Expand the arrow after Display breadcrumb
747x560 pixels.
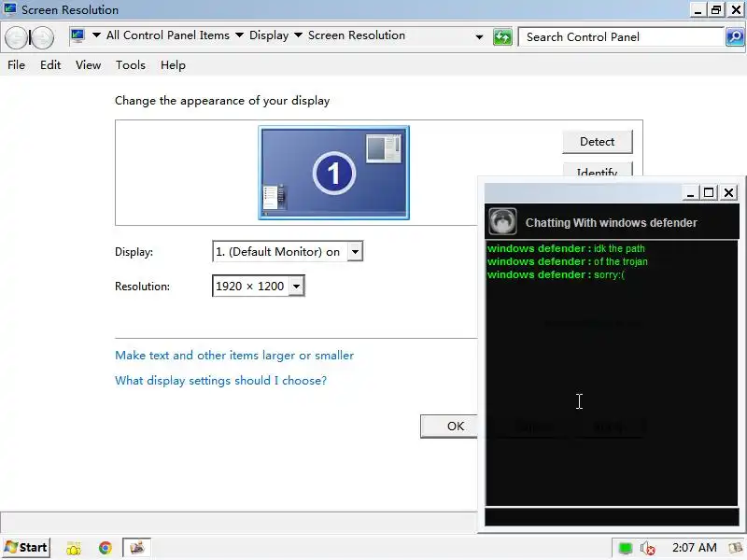[298, 35]
